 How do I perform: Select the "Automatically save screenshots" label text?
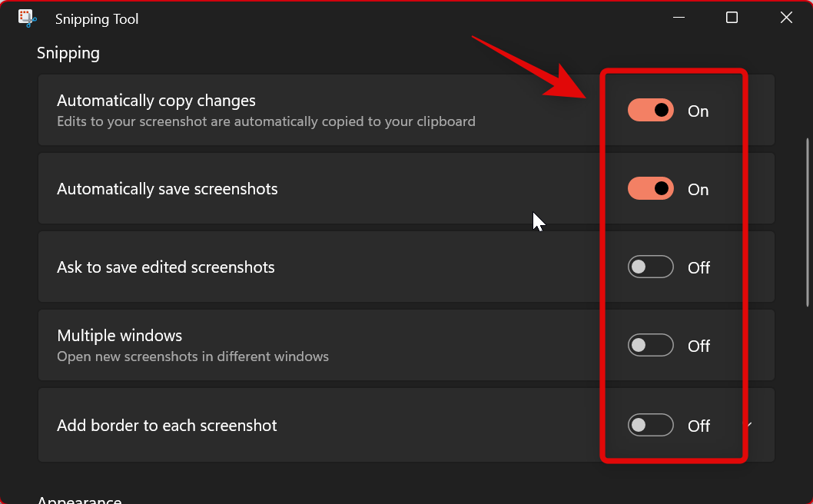click(168, 189)
